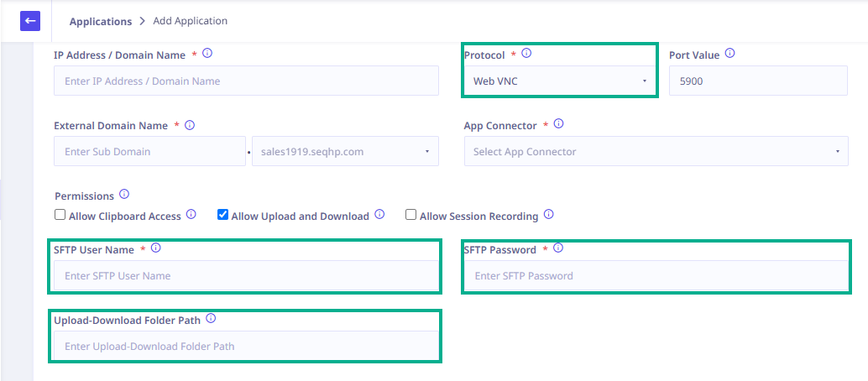Tick Allow Session Recording checkbox
The image size is (868, 381).
pyautogui.click(x=410, y=215)
